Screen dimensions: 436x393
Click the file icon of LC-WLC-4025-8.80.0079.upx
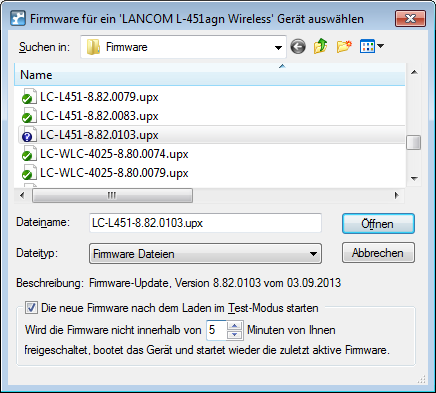(29, 173)
